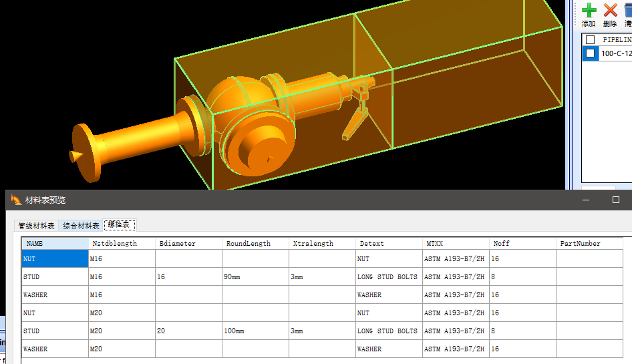
Task: Click LONG STUD BOLTS in M16 row
Action: coord(387,277)
